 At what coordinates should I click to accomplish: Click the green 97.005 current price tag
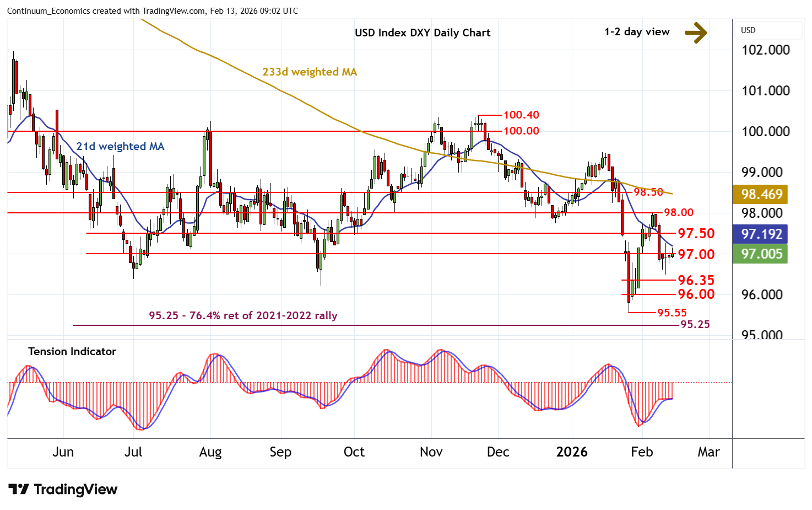761,254
